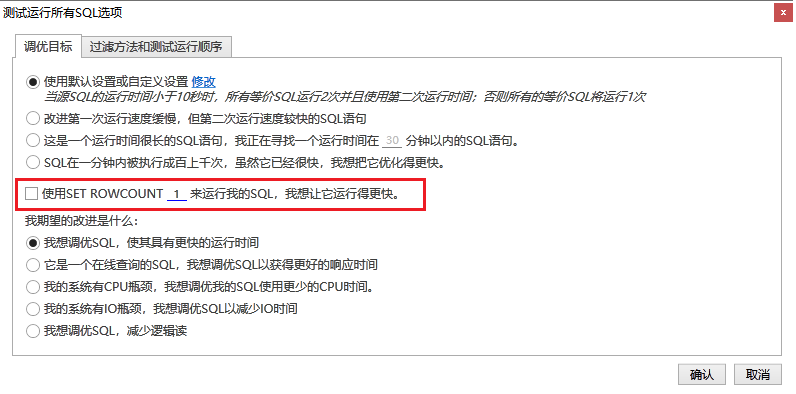
Task: Click the 确认 button
Action: point(702,375)
